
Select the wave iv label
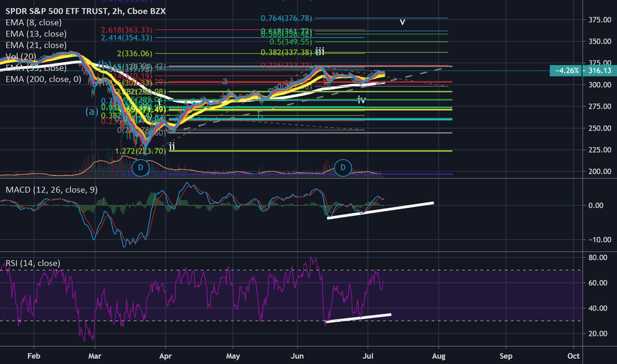(361, 100)
